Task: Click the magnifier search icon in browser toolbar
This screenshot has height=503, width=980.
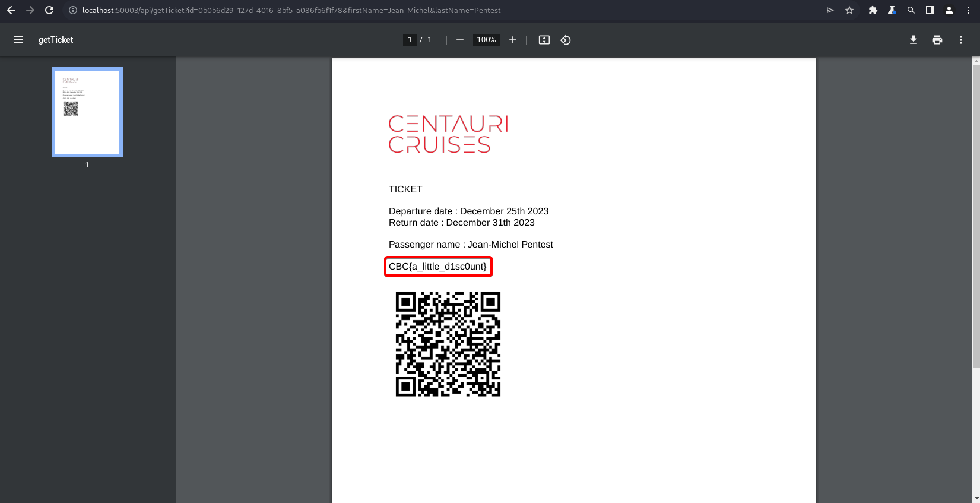Action: (x=911, y=10)
